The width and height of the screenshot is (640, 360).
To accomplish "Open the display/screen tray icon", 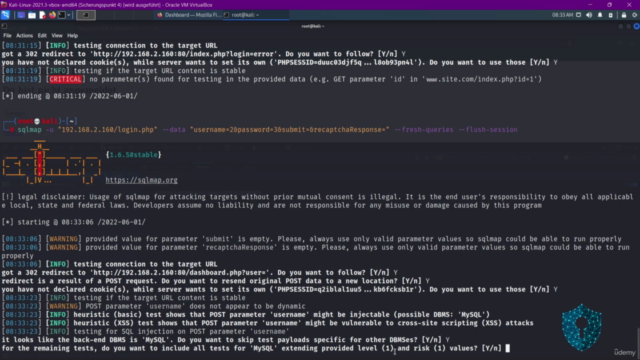I will point(578,15).
